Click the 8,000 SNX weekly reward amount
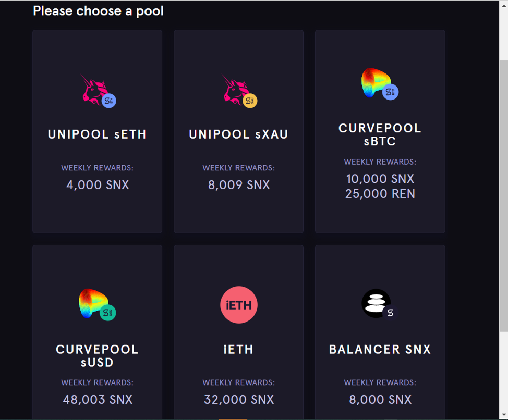 pos(380,400)
